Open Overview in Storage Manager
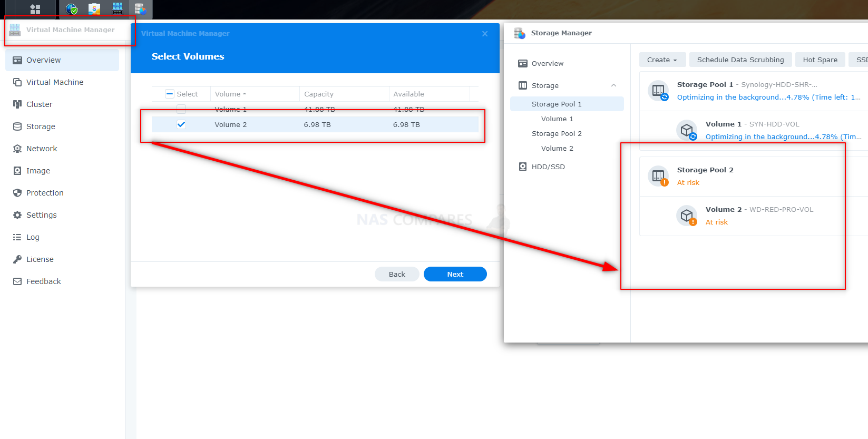Viewport: 868px width, 439px height. 567,64
